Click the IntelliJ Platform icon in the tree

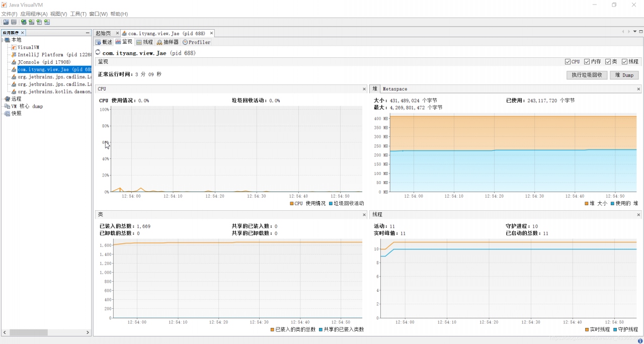14,55
